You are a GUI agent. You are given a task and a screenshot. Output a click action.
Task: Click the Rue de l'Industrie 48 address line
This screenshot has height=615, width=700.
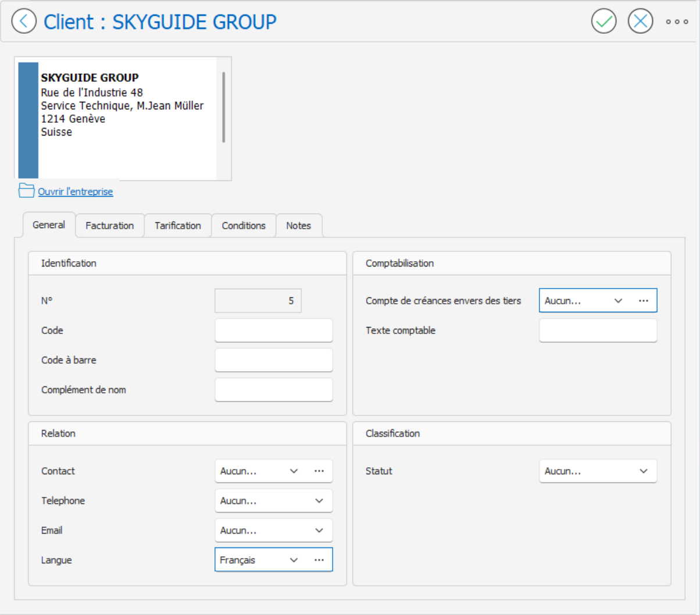[x=92, y=92]
